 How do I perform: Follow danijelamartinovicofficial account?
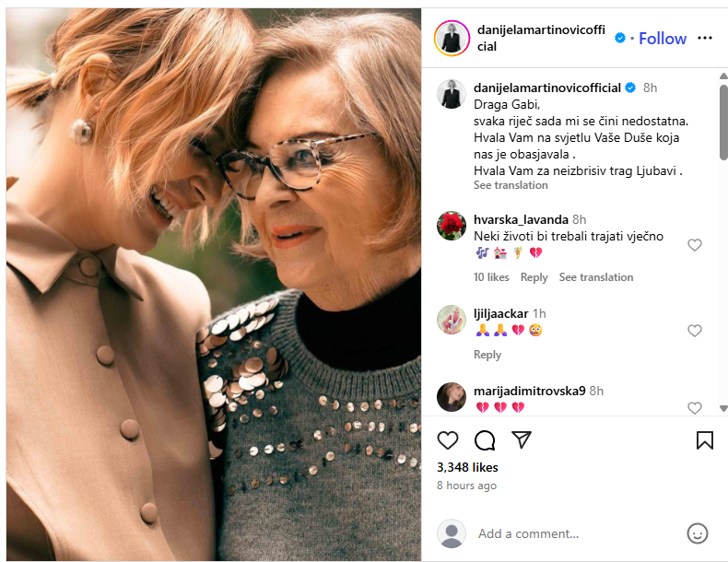tap(663, 38)
